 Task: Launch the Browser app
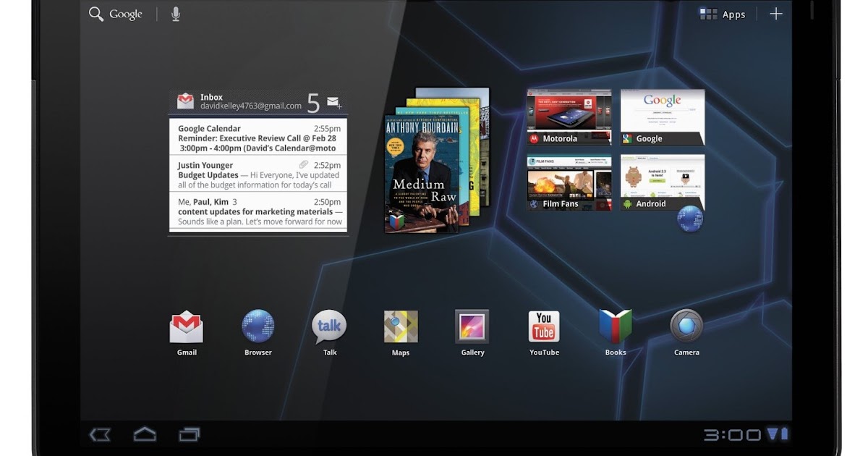coord(258,333)
